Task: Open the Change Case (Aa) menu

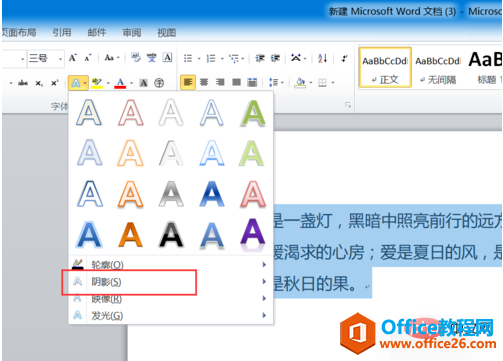Action: point(111,58)
